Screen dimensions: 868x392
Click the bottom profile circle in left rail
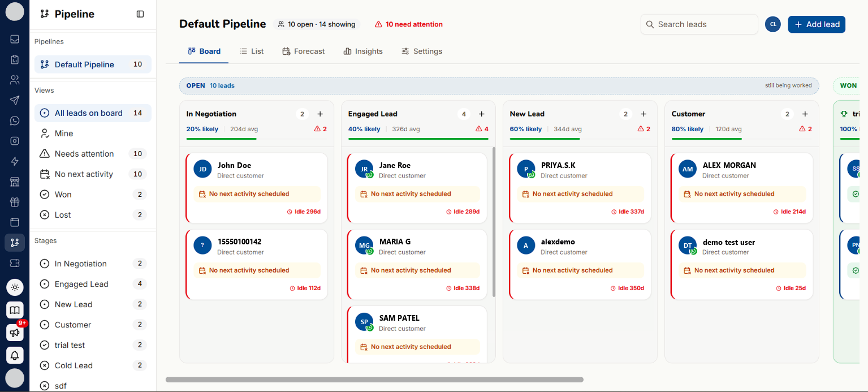coord(15,378)
